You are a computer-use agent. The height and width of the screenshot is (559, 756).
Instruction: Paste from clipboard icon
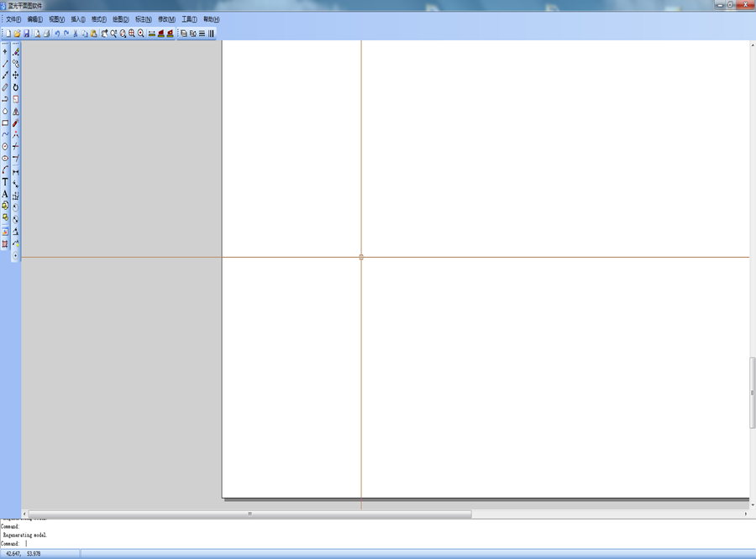pyautogui.click(x=94, y=34)
